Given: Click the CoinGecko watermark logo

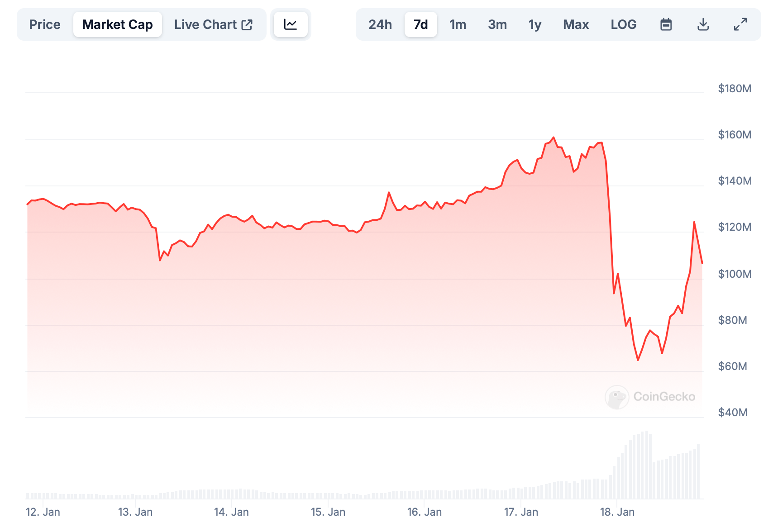Looking at the screenshot, I should (x=650, y=397).
